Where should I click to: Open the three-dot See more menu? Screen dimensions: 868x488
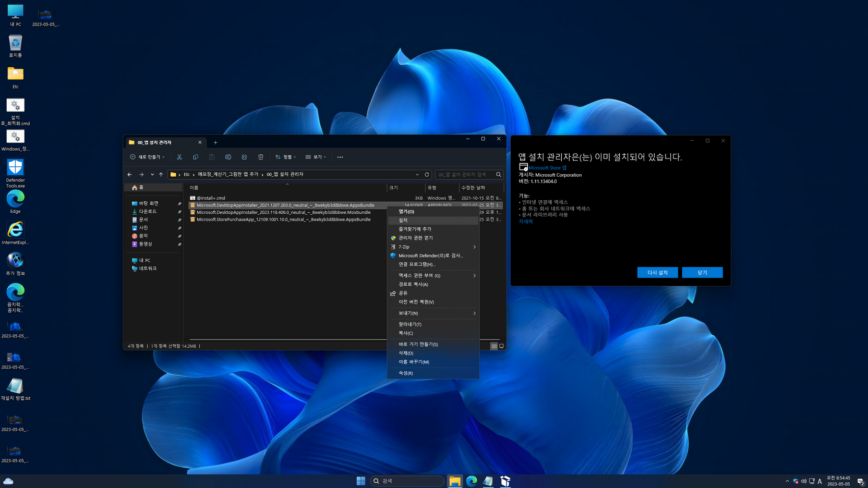pos(340,157)
